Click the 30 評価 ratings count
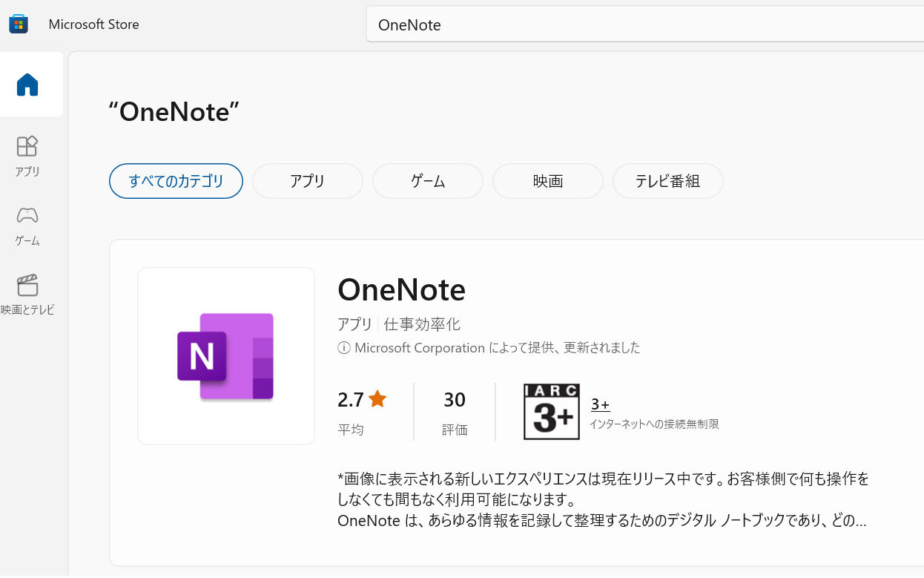 tap(455, 412)
